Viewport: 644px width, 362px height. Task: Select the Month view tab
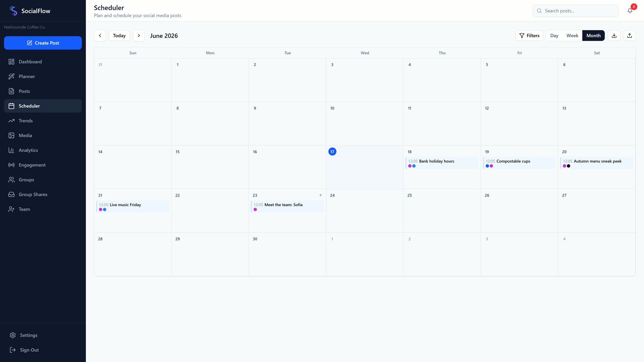pos(593,36)
